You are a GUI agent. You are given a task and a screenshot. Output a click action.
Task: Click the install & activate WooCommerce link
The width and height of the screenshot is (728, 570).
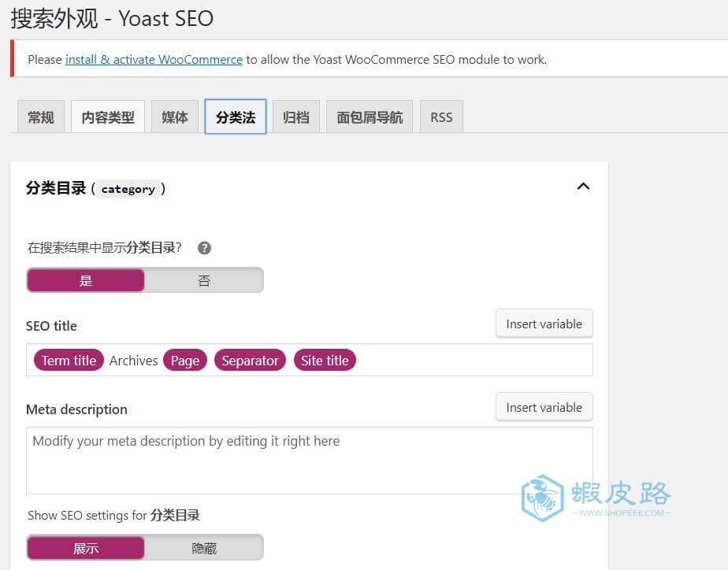pyautogui.click(x=154, y=59)
